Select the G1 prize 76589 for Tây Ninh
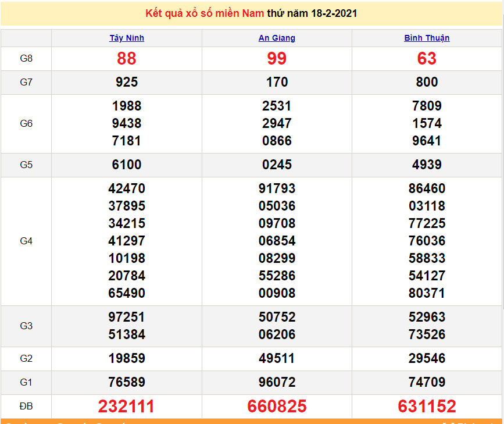Screen dimensions: 504x424 [127, 383]
